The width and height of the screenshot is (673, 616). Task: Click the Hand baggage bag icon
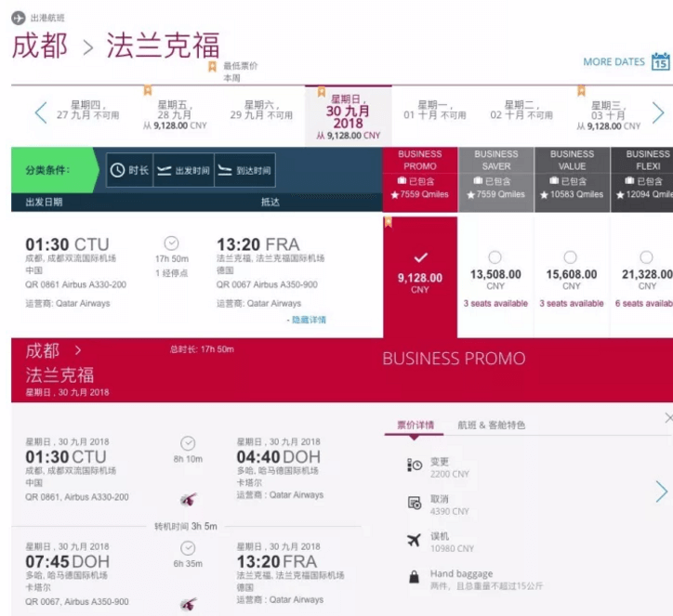tap(414, 577)
